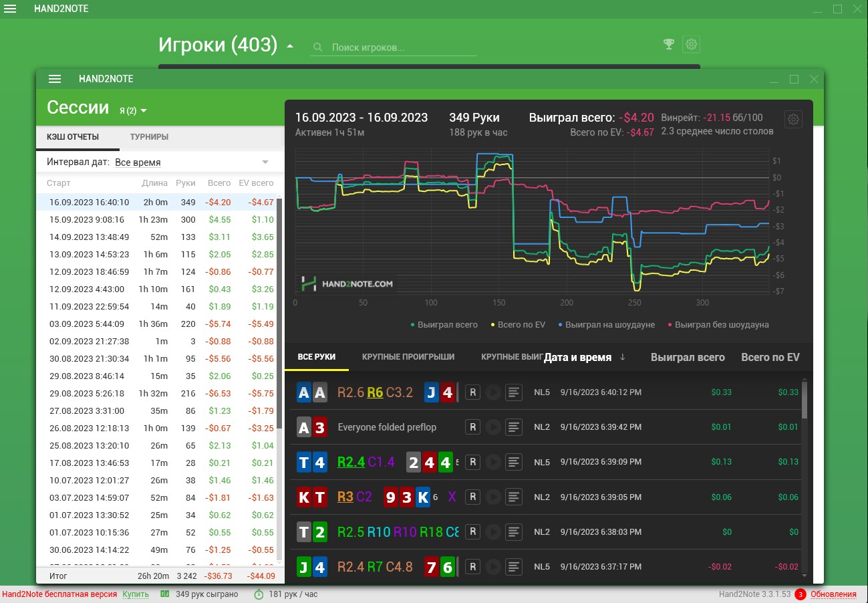Play the KT hand at 6:39:05 PM
The width and height of the screenshot is (868, 603).
492,497
